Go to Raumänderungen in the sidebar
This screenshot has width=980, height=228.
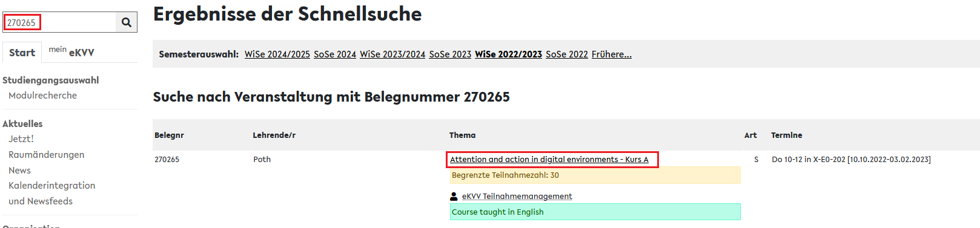(46, 155)
